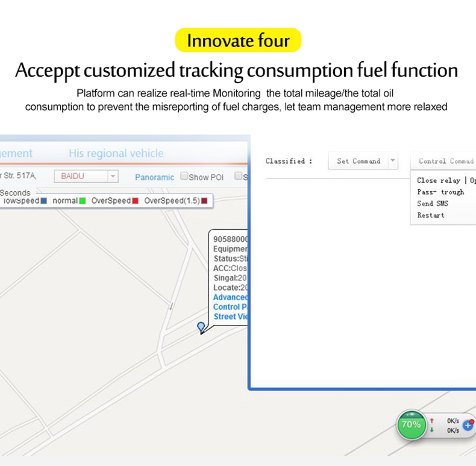Choose Restart from control commands
The height and width of the screenshot is (466, 476).
(430, 215)
